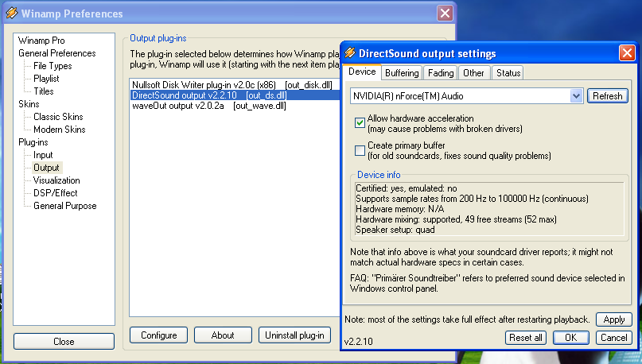Show the Status tab
This screenshot has height=364, width=642.
point(508,73)
